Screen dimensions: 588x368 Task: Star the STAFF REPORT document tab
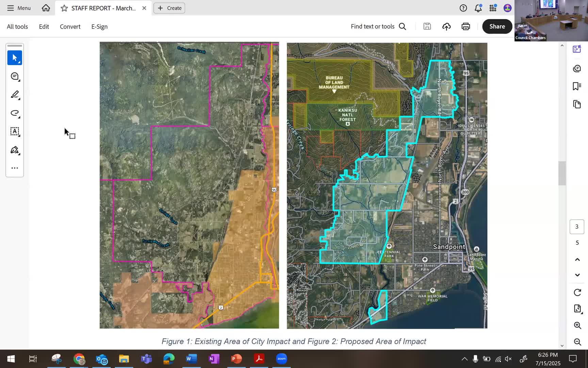[x=64, y=8]
